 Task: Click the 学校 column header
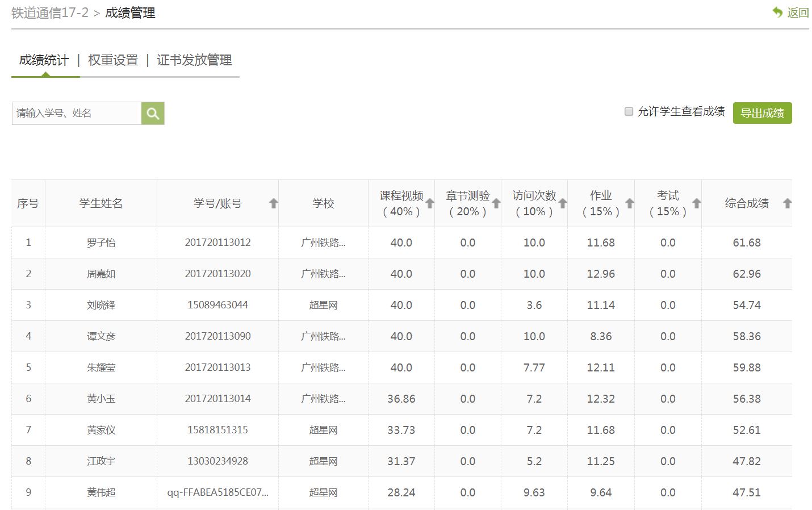pyautogui.click(x=323, y=203)
